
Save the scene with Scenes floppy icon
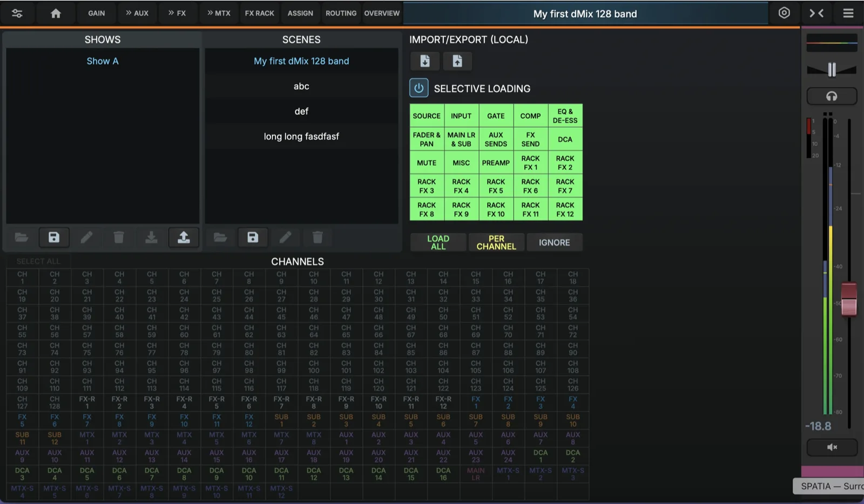coord(253,237)
